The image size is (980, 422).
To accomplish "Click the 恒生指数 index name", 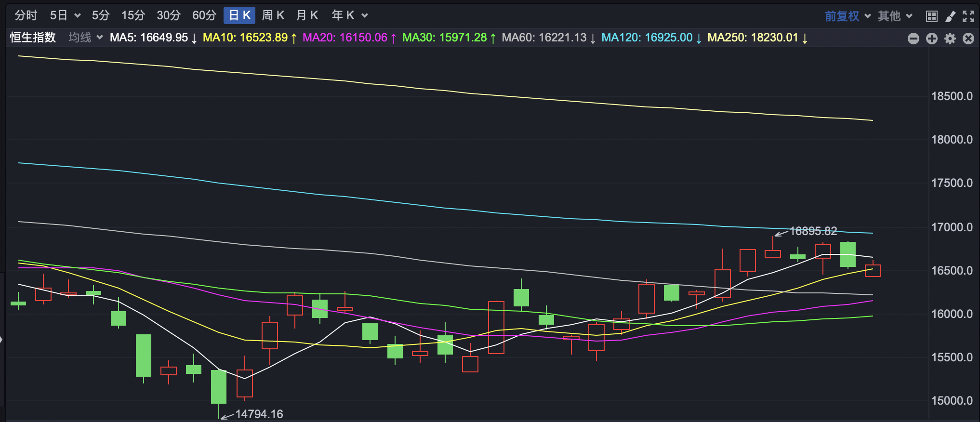I will tap(33, 38).
